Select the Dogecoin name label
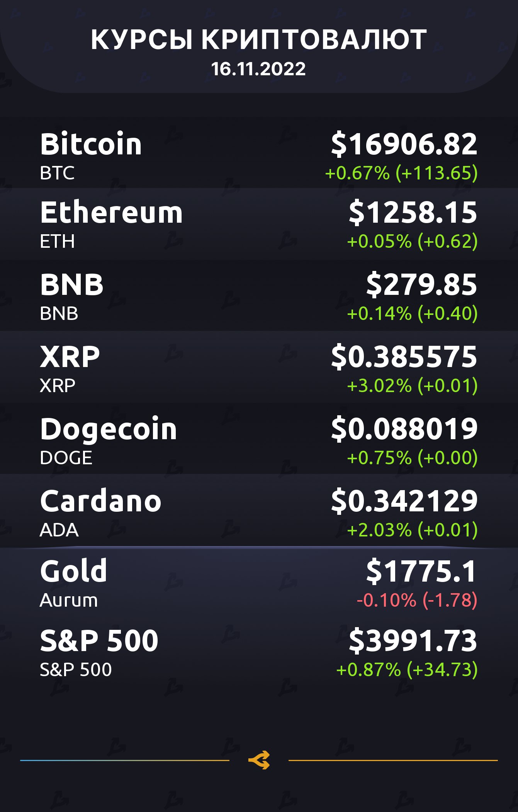Screen dimensions: 518x812 point(109,429)
